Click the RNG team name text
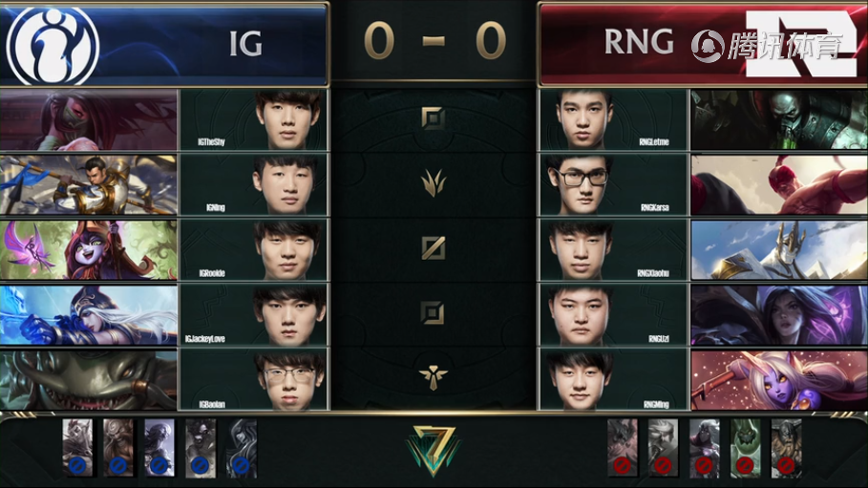 [639, 42]
